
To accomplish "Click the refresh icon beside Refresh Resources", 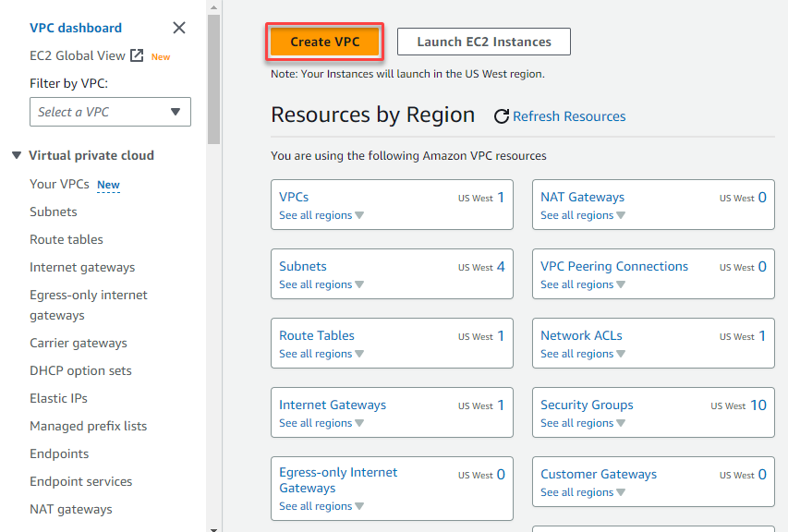I will pos(501,116).
